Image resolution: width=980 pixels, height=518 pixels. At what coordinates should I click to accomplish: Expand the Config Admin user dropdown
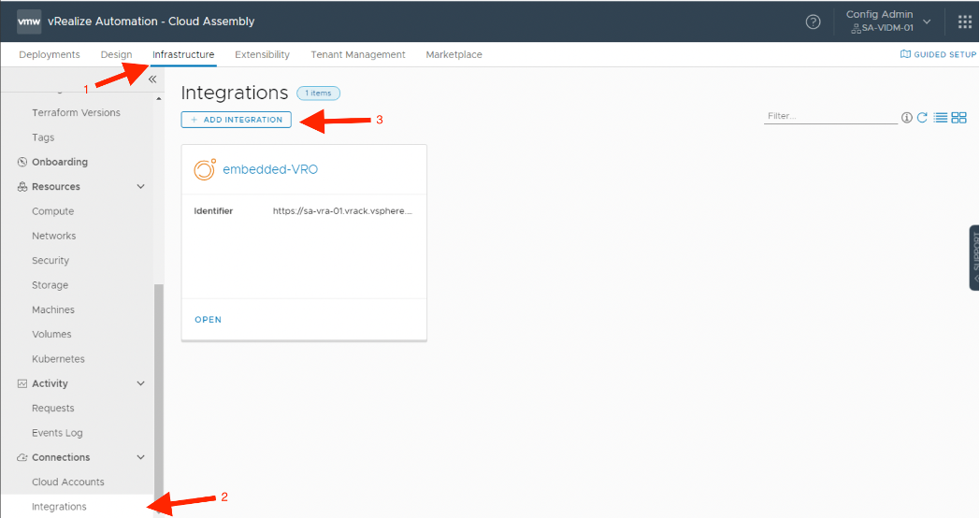[927, 22]
